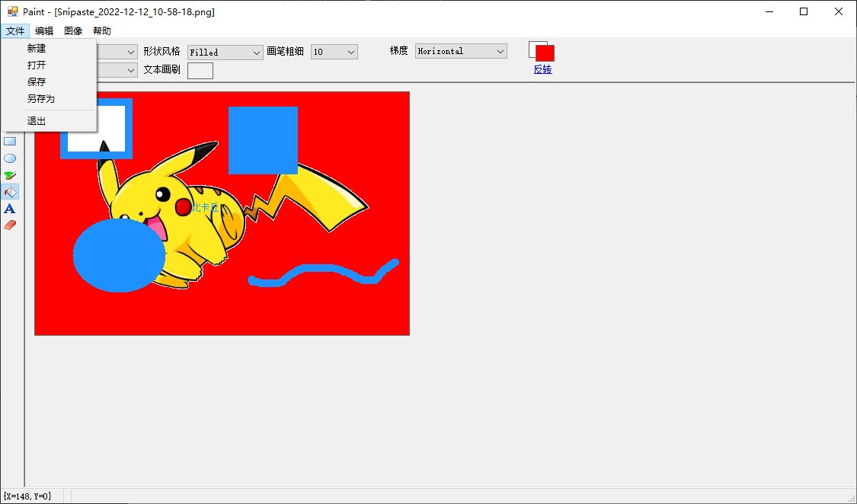Viewport: 857px width, 504px height.
Task: Click the 画笔粗细 label
Action: (x=286, y=51)
